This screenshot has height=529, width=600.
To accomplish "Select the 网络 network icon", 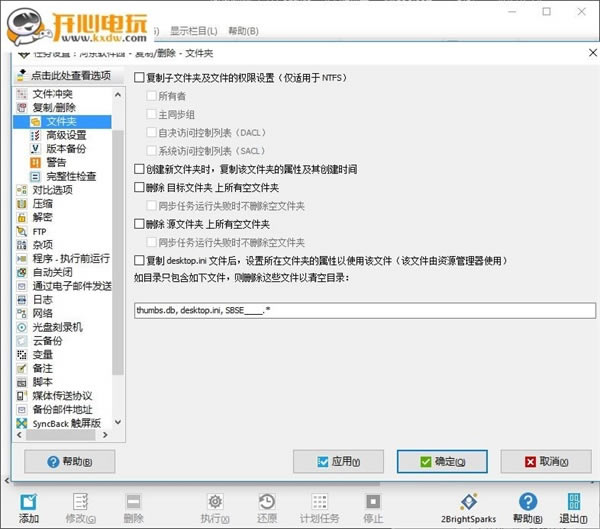I will click(x=22, y=313).
